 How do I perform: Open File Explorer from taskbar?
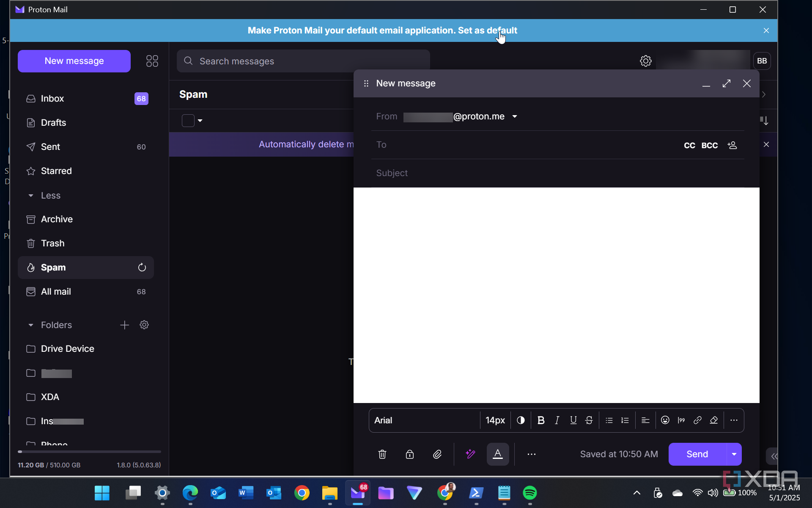pyautogui.click(x=329, y=493)
